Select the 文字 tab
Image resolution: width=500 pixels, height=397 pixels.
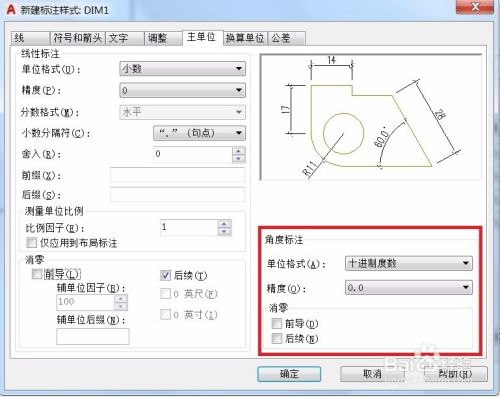tap(125, 38)
